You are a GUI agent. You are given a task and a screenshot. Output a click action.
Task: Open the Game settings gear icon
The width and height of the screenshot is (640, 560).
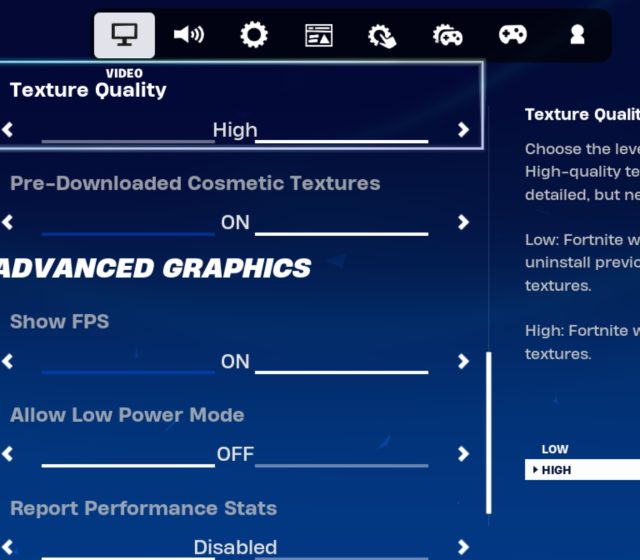pyautogui.click(x=254, y=35)
